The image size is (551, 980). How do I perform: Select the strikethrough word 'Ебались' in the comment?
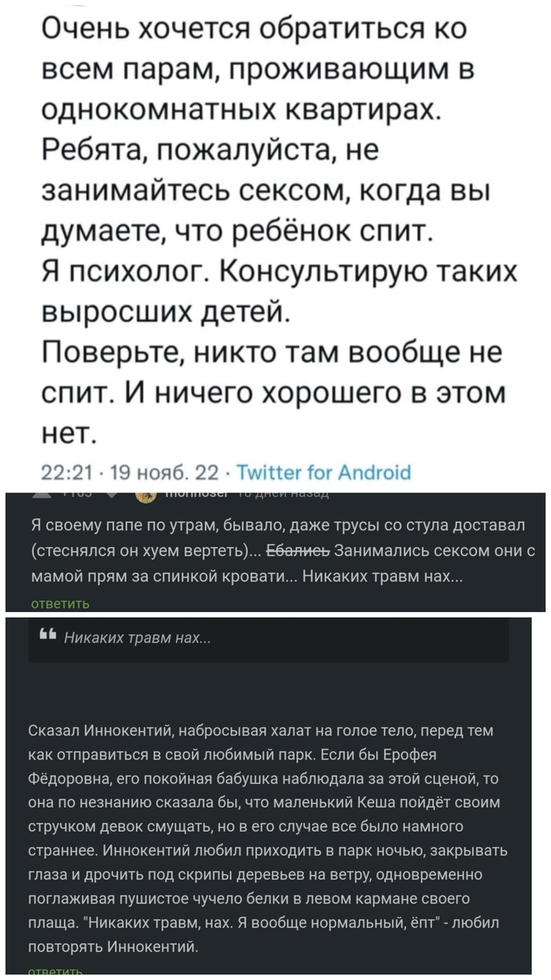coord(294,551)
